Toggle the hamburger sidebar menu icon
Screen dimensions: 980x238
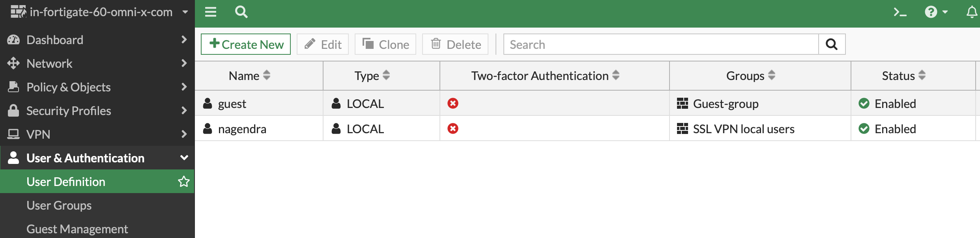click(211, 12)
